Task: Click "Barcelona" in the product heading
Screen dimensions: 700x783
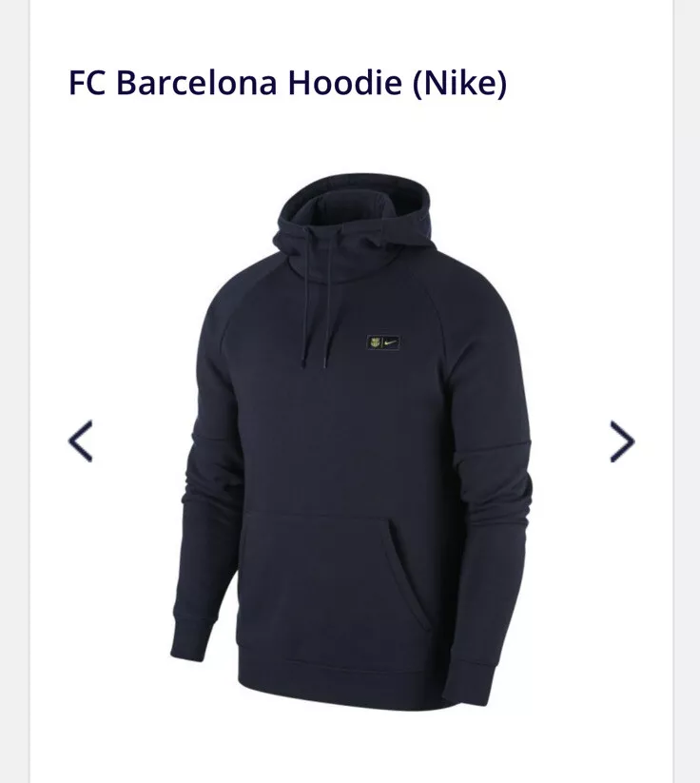Action: (196, 83)
